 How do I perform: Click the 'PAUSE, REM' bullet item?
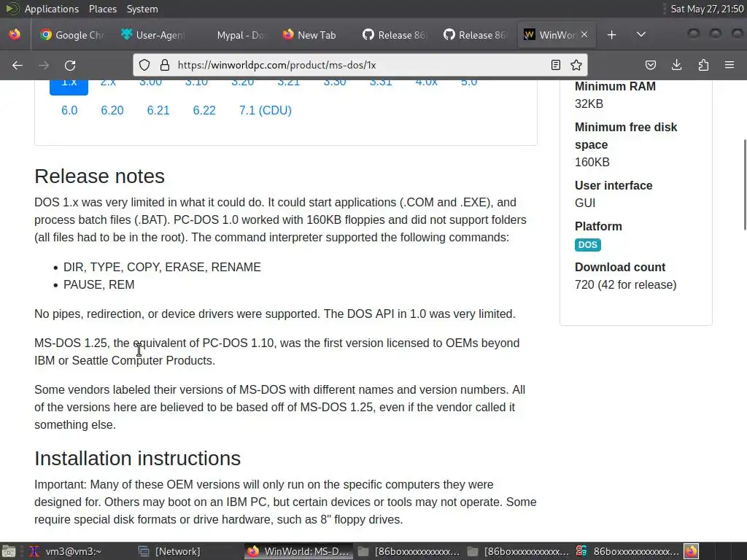pos(99,285)
